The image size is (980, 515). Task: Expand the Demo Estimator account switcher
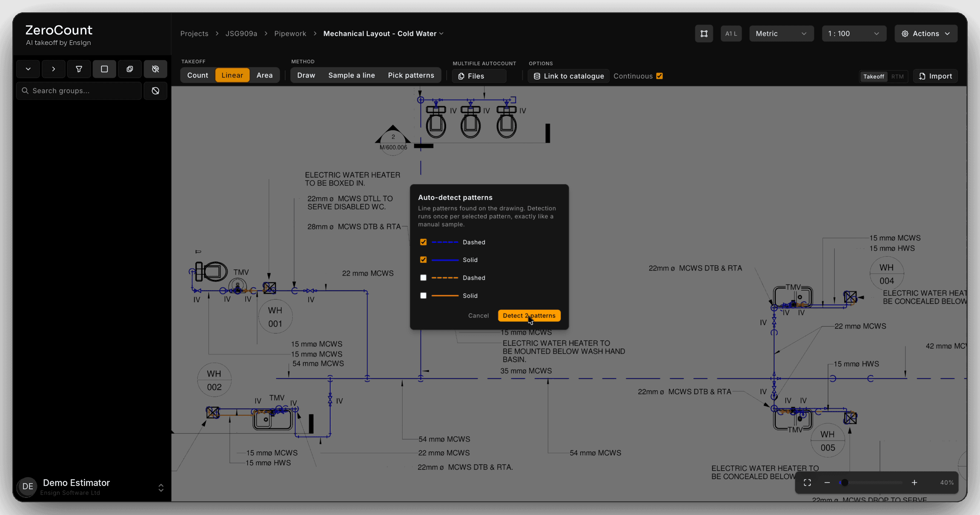pyautogui.click(x=161, y=488)
